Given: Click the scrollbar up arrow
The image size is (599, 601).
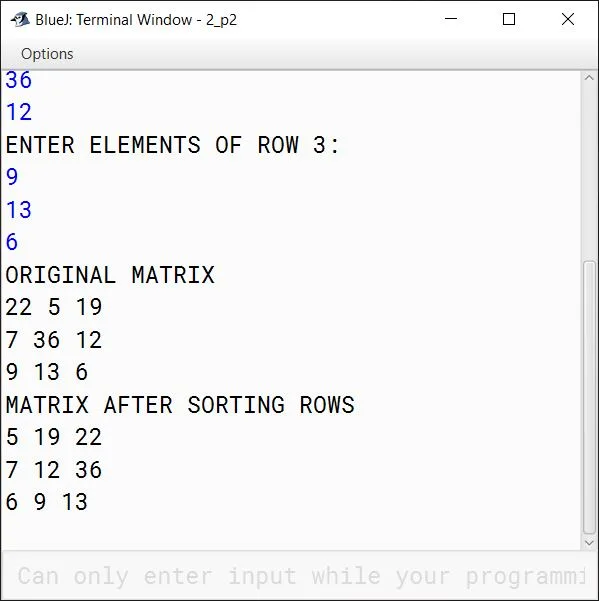Looking at the screenshot, I should click(x=589, y=78).
